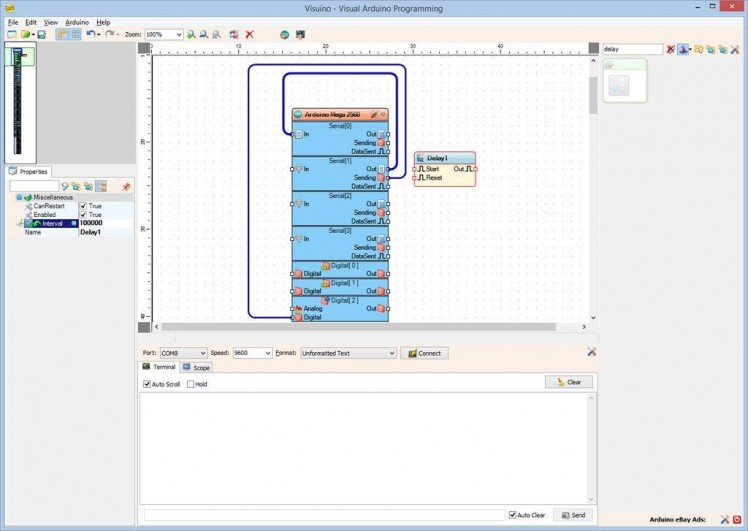
Task: Uncheck the CanRestart property checkbox
Action: (x=84, y=206)
